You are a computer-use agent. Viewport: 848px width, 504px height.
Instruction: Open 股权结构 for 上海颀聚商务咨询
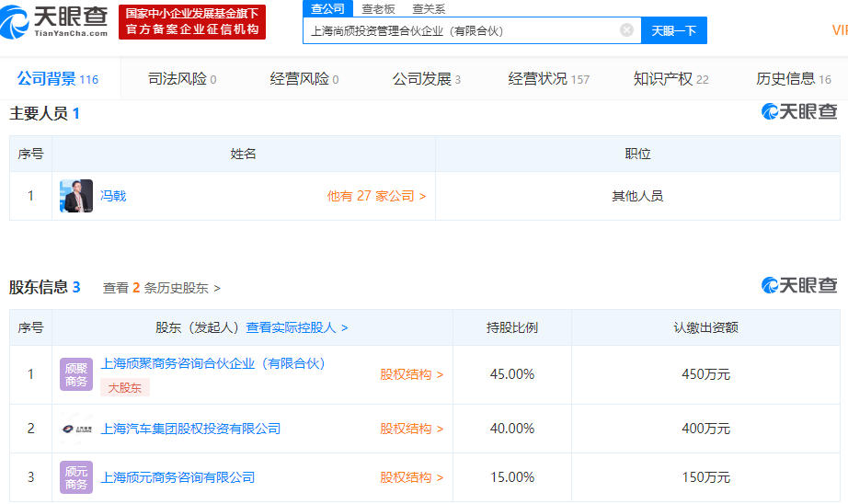pos(411,374)
